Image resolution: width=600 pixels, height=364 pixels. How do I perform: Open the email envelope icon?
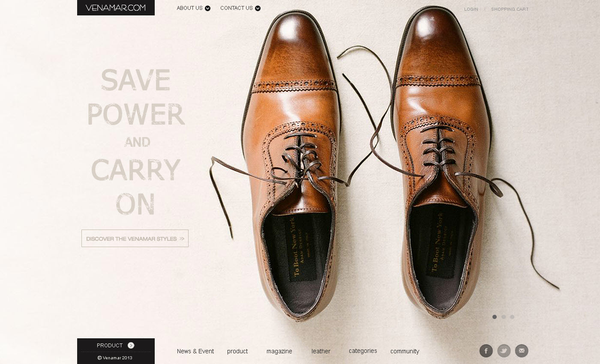pos(522,351)
